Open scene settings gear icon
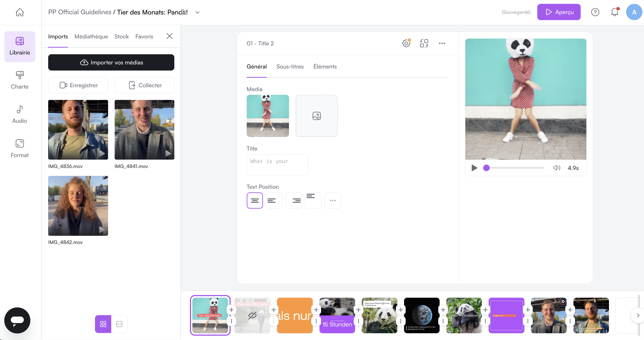Image resolution: width=644 pixels, height=340 pixels. tap(406, 43)
